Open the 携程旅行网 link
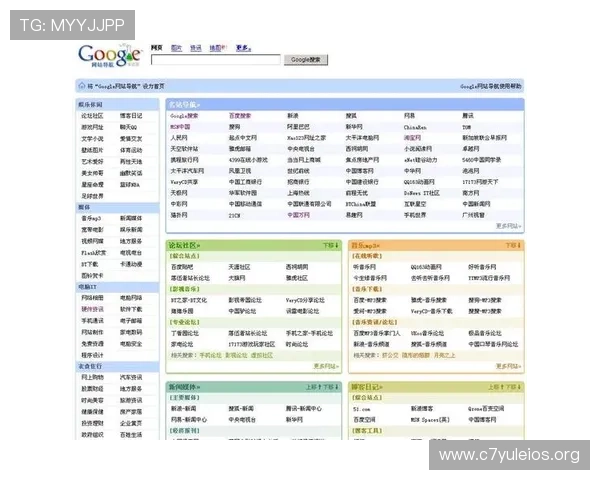 click(184, 160)
